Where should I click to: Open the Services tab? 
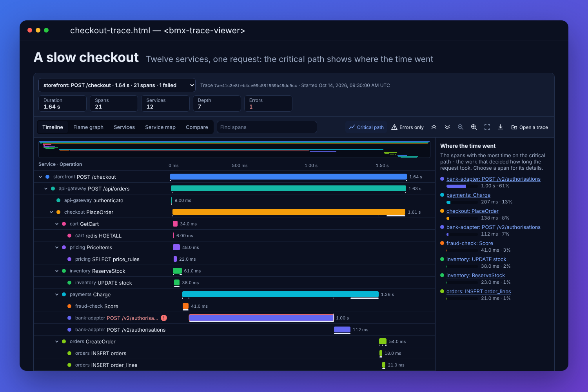[124, 127]
